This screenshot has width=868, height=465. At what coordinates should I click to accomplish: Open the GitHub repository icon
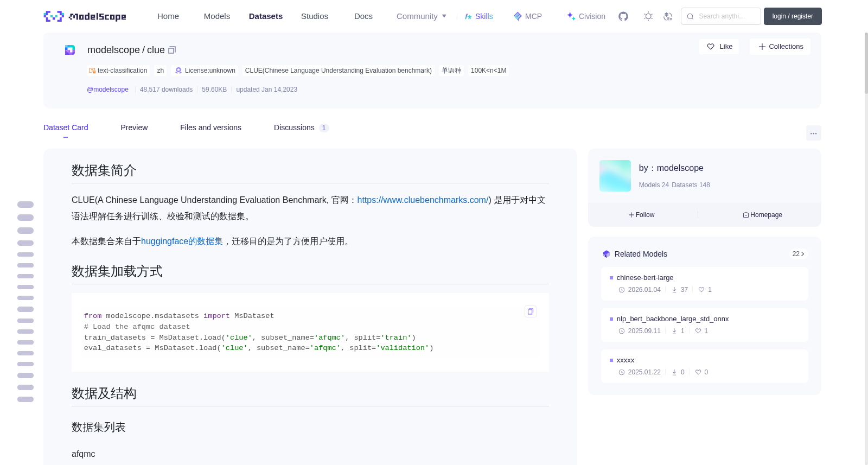tap(623, 16)
